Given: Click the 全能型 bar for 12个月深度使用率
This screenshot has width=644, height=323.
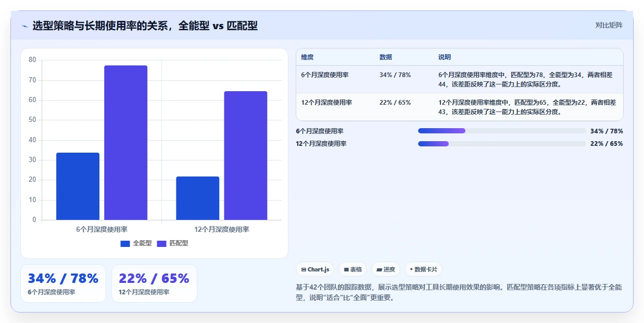Looking at the screenshot, I should 197,198.
